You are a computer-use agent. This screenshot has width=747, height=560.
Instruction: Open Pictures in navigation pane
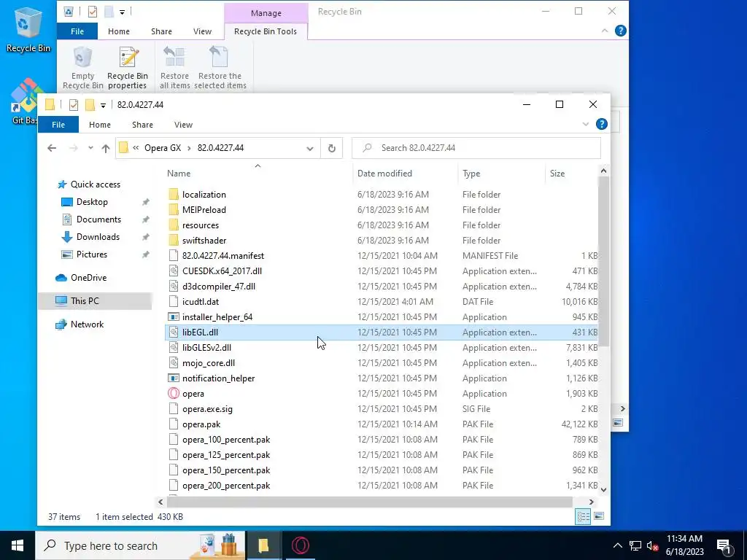(x=91, y=254)
